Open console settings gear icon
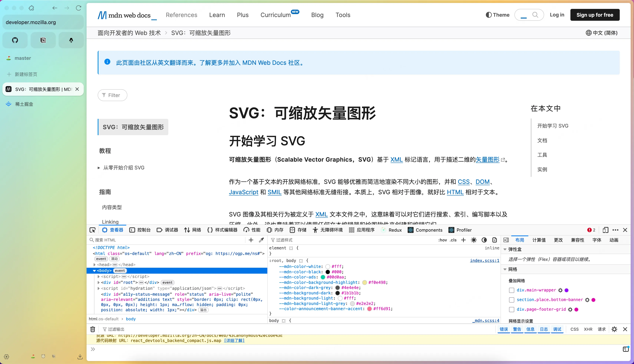The width and height of the screenshot is (634, 364). pyautogui.click(x=614, y=329)
